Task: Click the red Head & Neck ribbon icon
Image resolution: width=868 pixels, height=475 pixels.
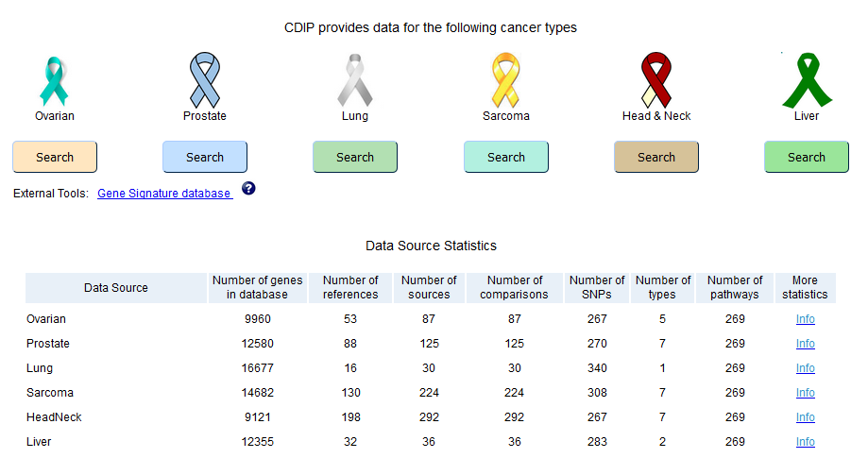Action: (656, 79)
